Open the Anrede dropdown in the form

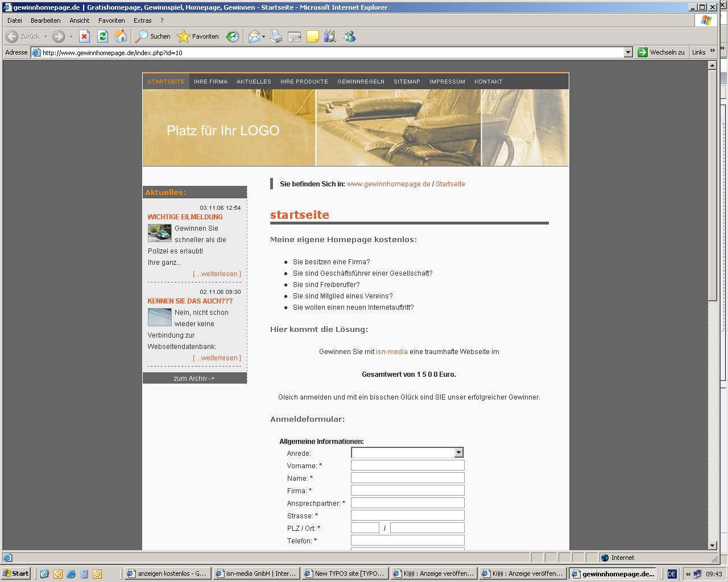[x=407, y=453]
